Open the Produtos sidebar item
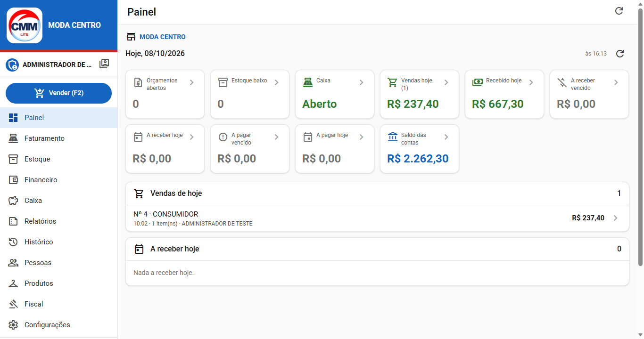This screenshot has width=644, height=339. (59, 283)
